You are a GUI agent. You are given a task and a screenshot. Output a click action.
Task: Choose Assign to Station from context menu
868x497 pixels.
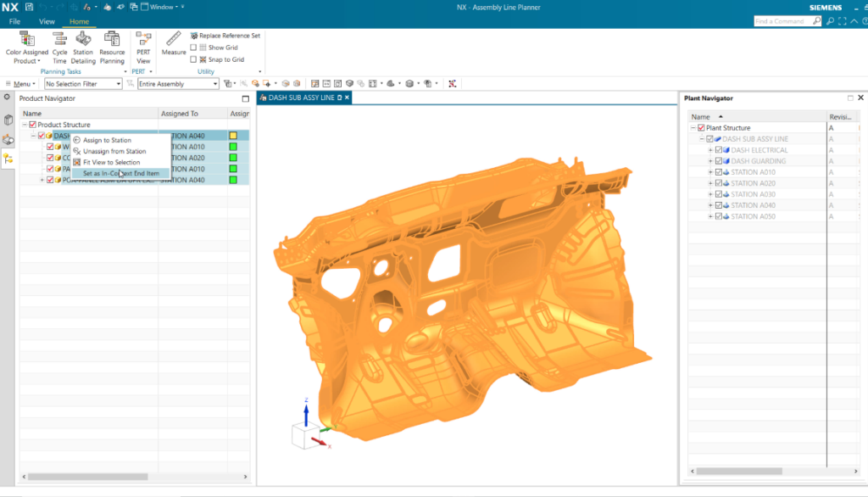point(120,140)
